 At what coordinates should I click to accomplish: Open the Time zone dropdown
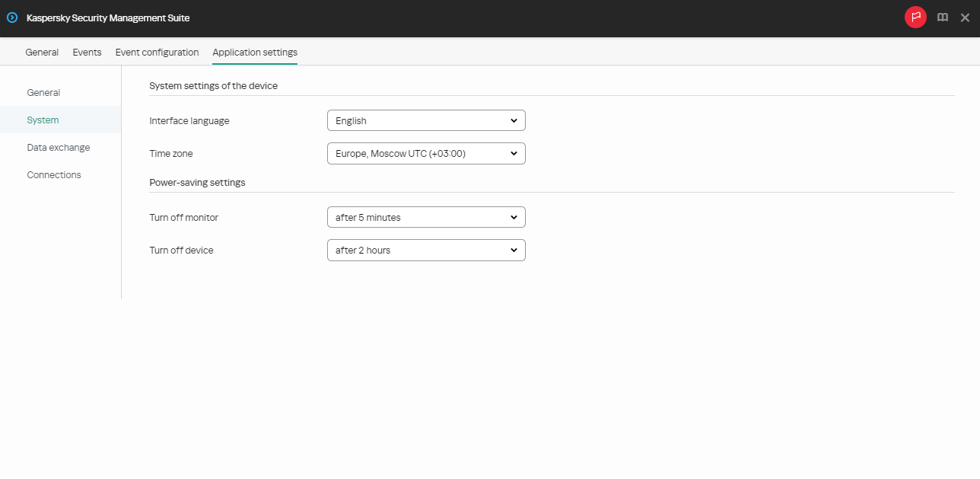[x=426, y=153]
